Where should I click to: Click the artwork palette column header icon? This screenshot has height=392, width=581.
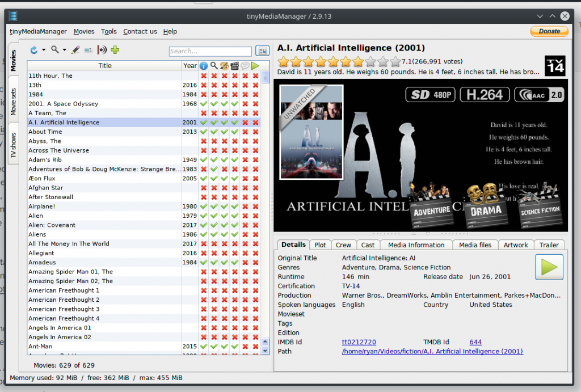[x=224, y=66]
